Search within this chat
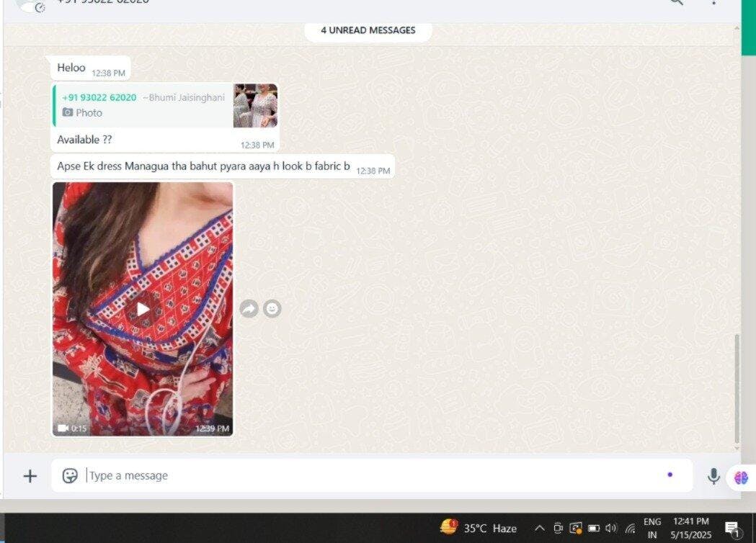The width and height of the screenshot is (756, 543). pyautogui.click(x=676, y=2)
